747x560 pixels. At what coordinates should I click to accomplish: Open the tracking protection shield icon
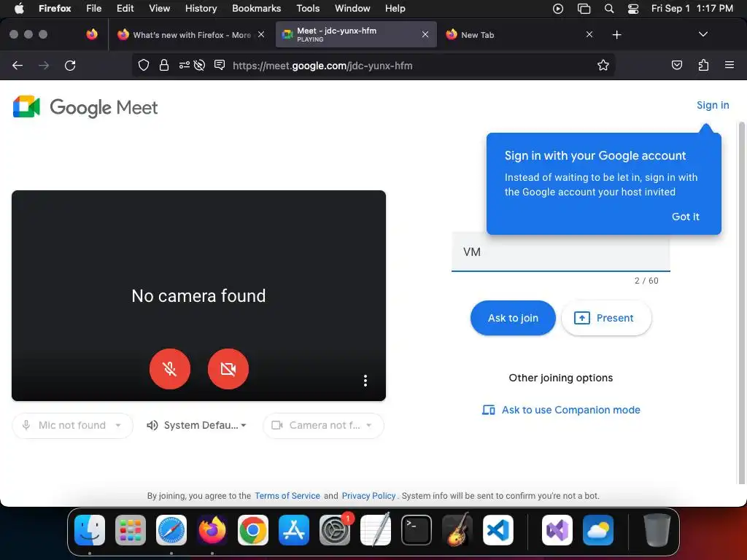pyautogui.click(x=144, y=65)
